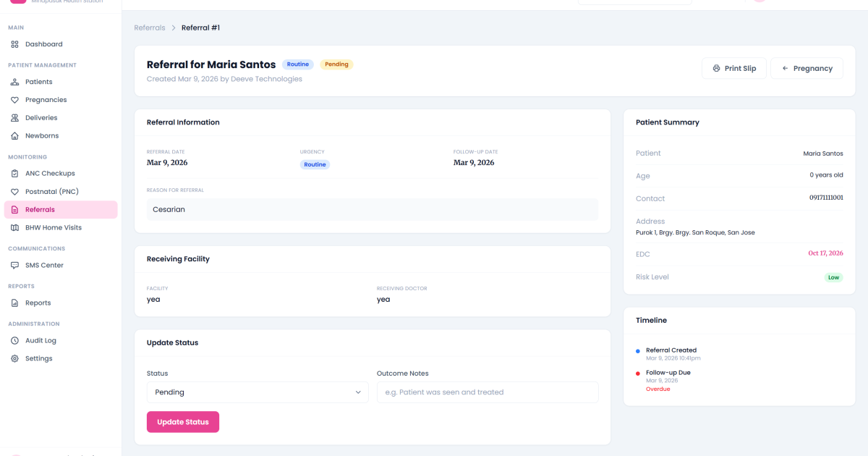Click the Deliveries icon in sidebar
The height and width of the screenshot is (456, 868).
click(14, 118)
